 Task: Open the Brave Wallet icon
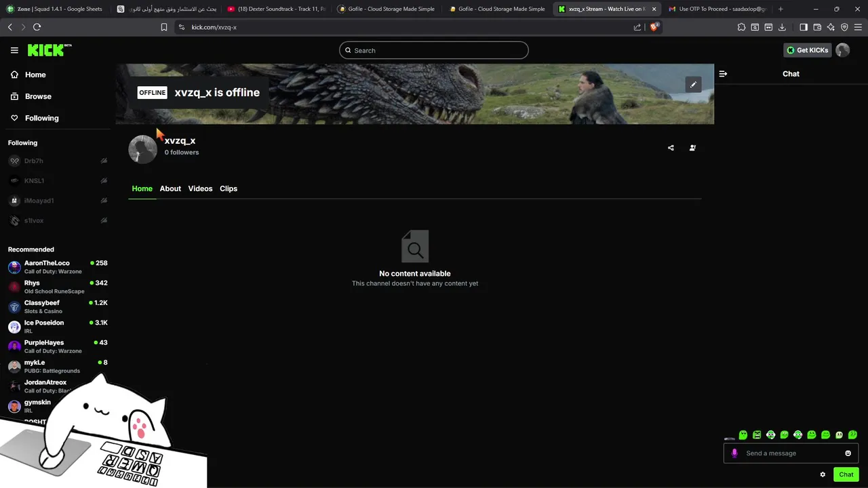click(817, 27)
